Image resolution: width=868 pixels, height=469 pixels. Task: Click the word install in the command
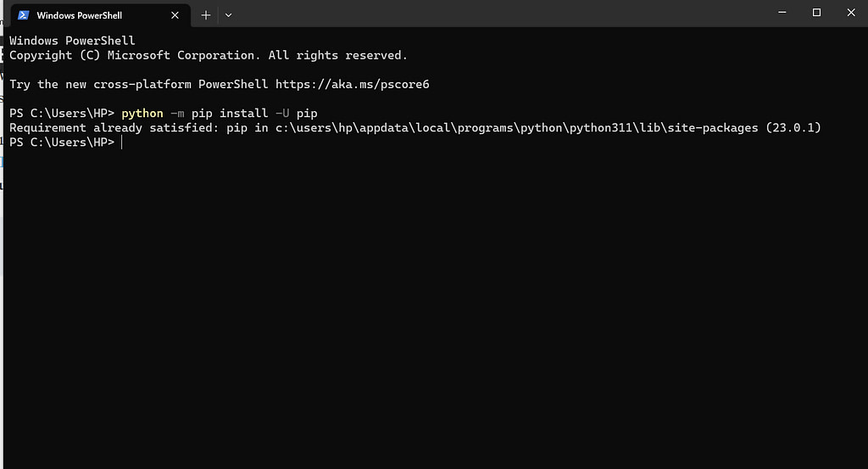tap(243, 113)
